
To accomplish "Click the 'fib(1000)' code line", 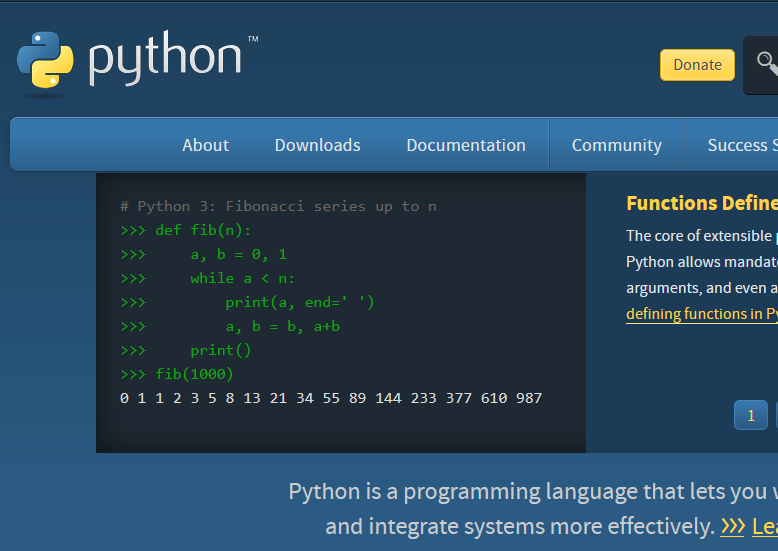I will (x=177, y=374).
